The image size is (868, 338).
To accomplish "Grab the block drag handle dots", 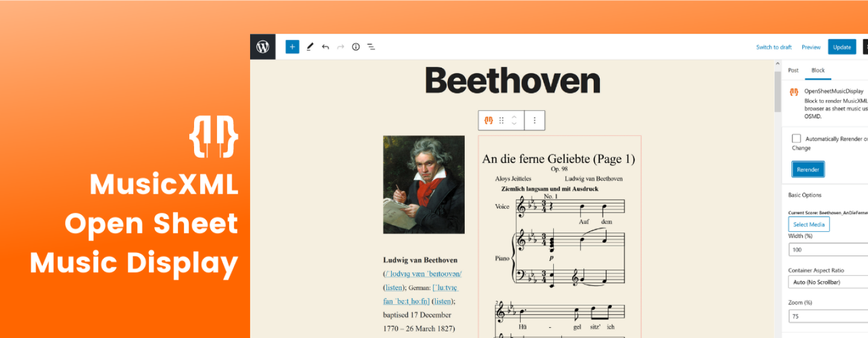I will [502, 120].
